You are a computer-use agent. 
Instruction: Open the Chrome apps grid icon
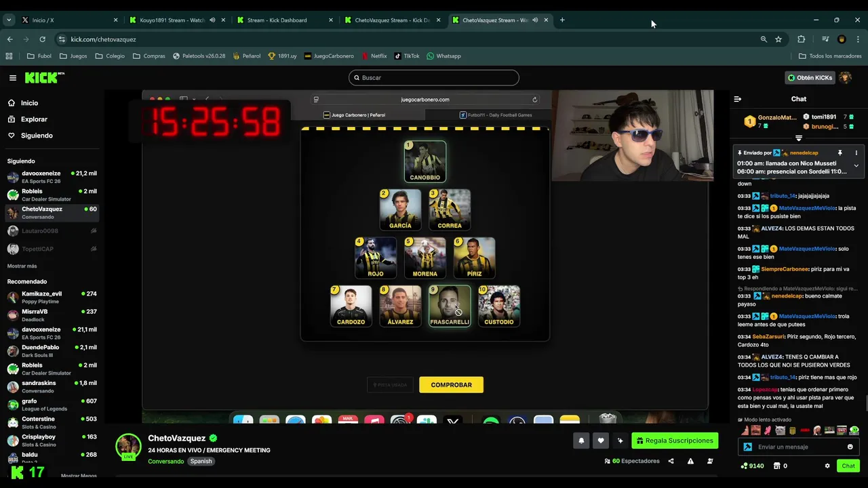9,56
